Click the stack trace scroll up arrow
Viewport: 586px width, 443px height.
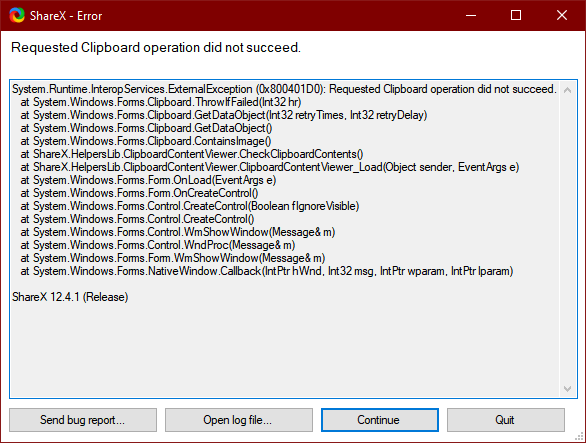coord(567,90)
